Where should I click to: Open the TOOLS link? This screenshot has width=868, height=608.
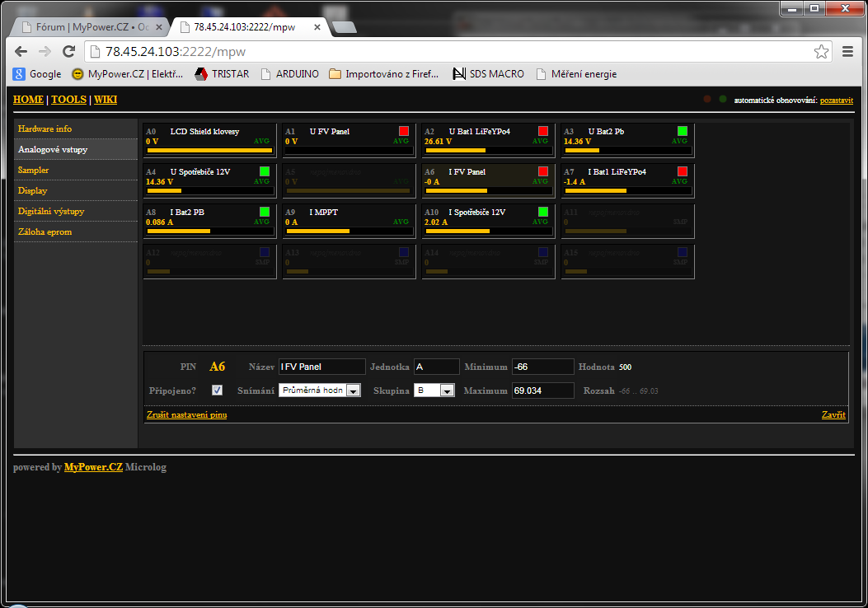click(x=68, y=100)
